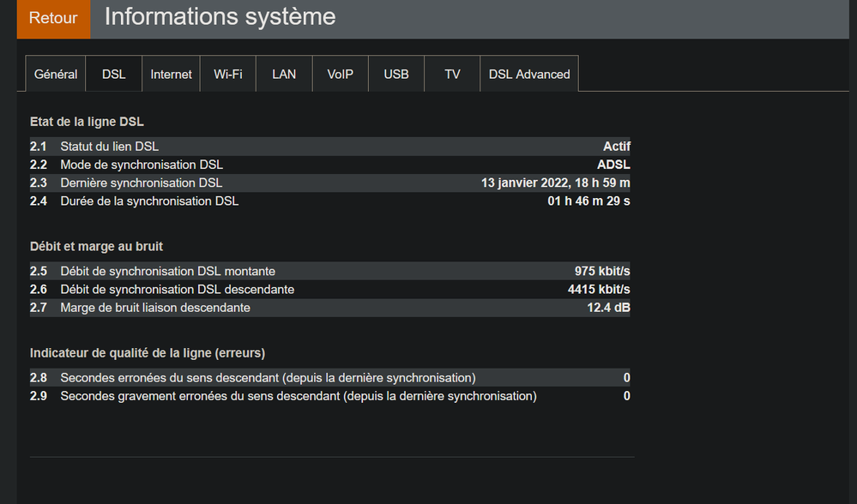The image size is (857, 504).
Task: Go to the Wi-Fi tab
Action: click(x=227, y=75)
